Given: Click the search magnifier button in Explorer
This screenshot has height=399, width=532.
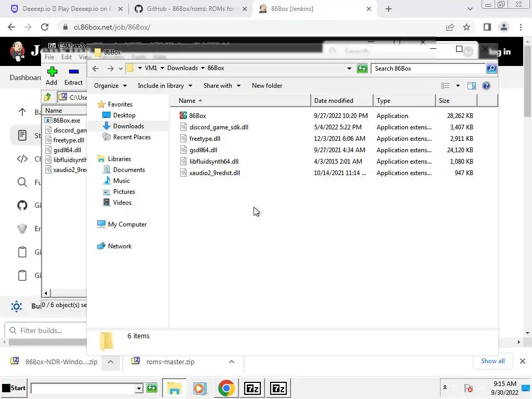Looking at the screenshot, I should [491, 69].
